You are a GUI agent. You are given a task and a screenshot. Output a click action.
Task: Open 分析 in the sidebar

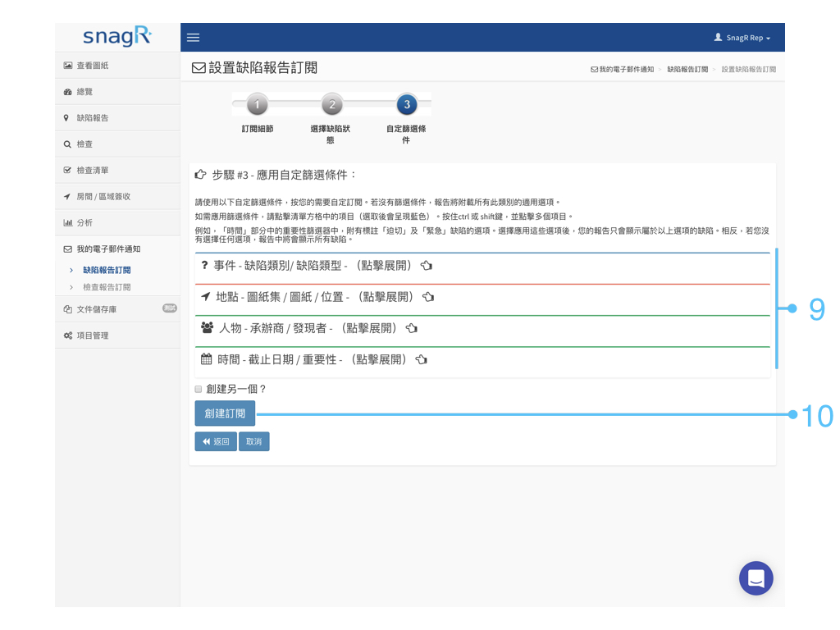[x=117, y=223]
